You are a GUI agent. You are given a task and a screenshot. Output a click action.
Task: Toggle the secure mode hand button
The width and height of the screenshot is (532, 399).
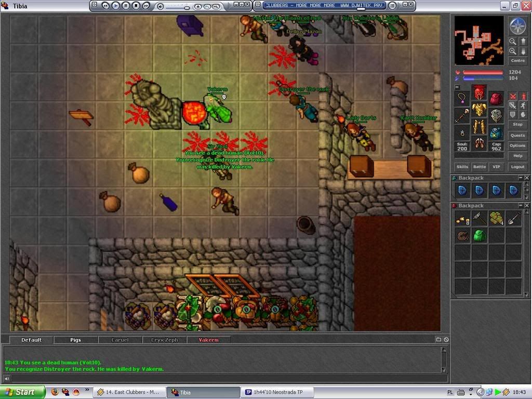point(523,115)
